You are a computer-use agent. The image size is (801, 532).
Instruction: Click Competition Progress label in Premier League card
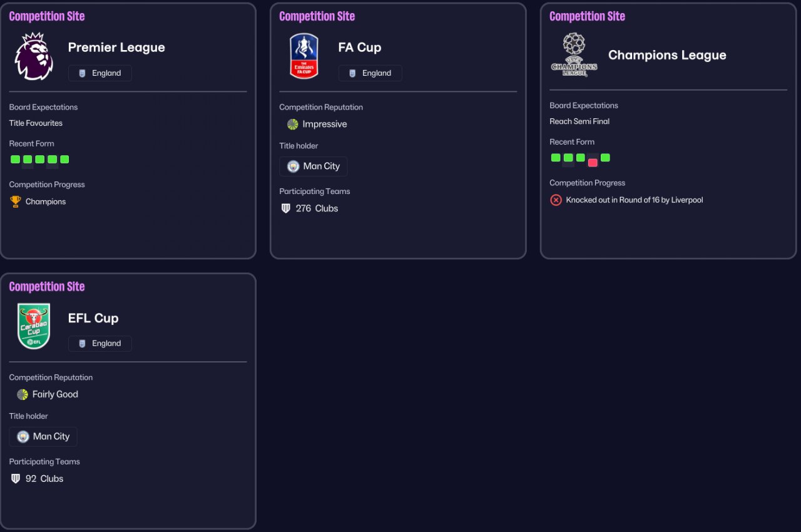(x=47, y=185)
